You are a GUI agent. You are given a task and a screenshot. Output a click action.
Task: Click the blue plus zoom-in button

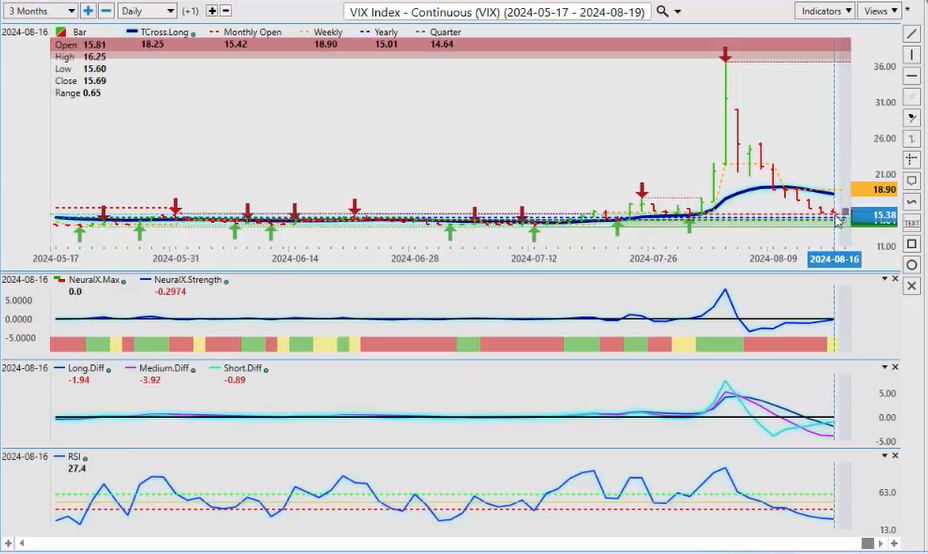pos(88,11)
